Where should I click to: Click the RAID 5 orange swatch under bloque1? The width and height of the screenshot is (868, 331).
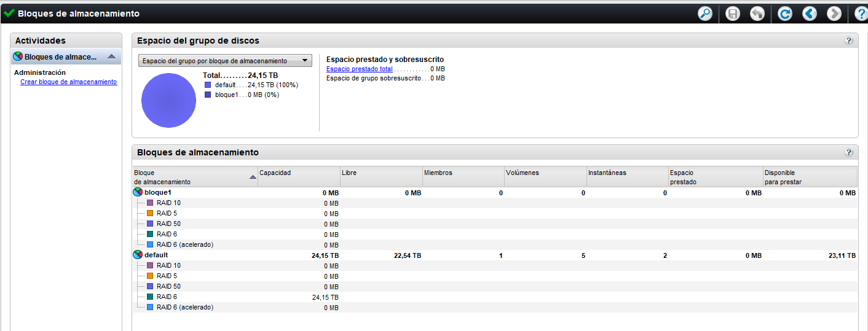pos(150,214)
